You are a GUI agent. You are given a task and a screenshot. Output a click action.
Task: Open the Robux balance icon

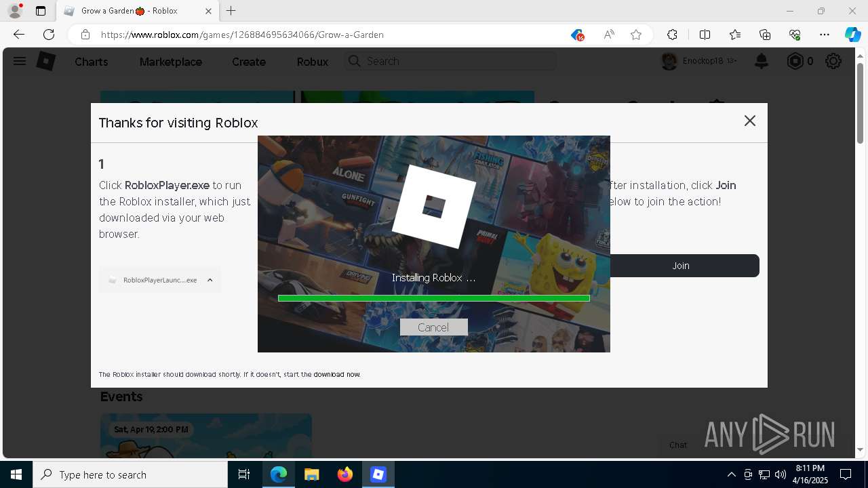click(x=795, y=61)
